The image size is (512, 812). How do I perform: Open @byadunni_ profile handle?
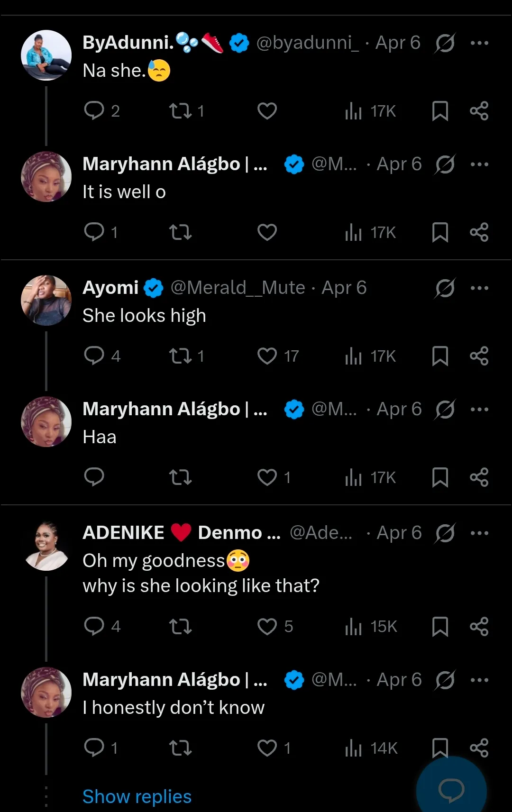(307, 43)
